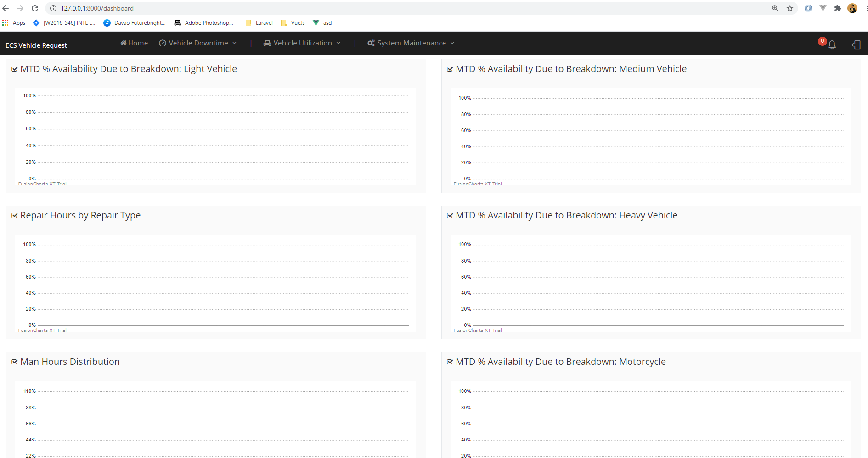
Task: Open Davao Futurebright bookmark link
Action: tap(135, 23)
